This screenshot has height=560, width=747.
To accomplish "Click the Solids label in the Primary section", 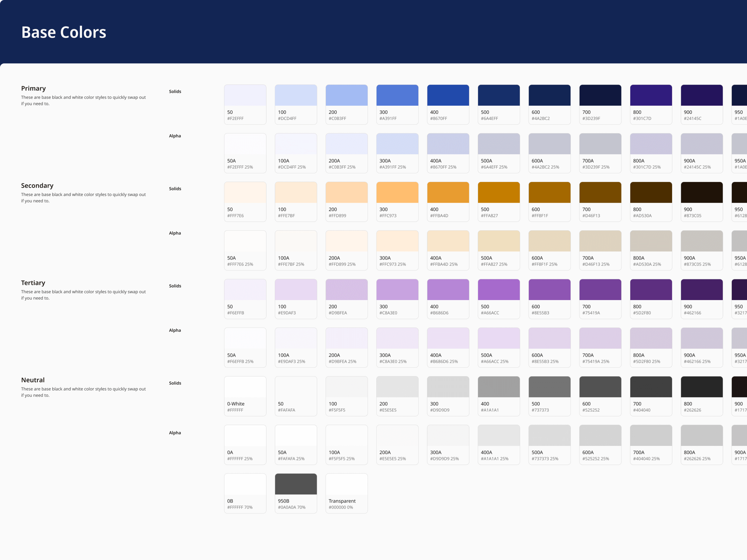I will coord(175,91).
